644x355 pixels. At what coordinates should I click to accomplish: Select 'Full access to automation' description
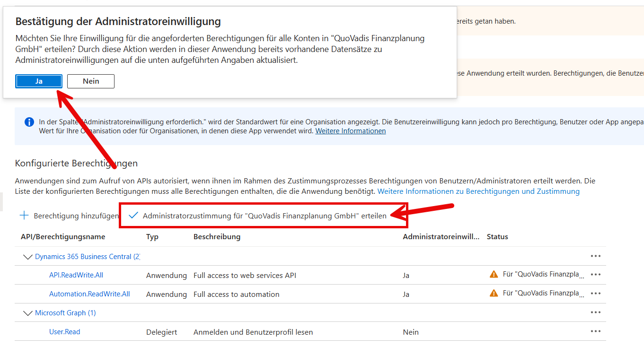(x=236, y=294)
